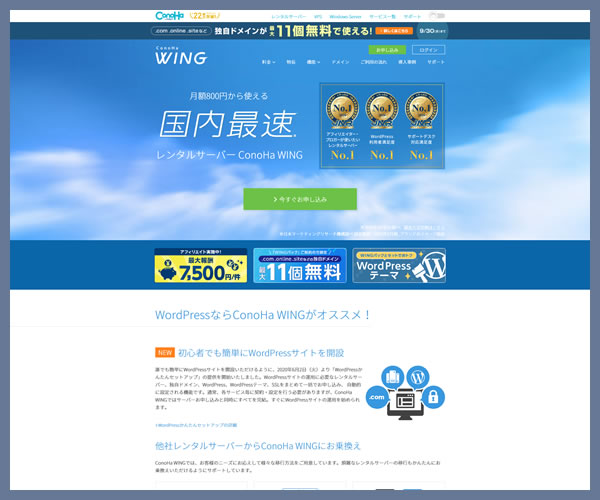
Task: Click the heading 初心者でも簡単にWordPressサイトを開設
Action: [261, 353]
